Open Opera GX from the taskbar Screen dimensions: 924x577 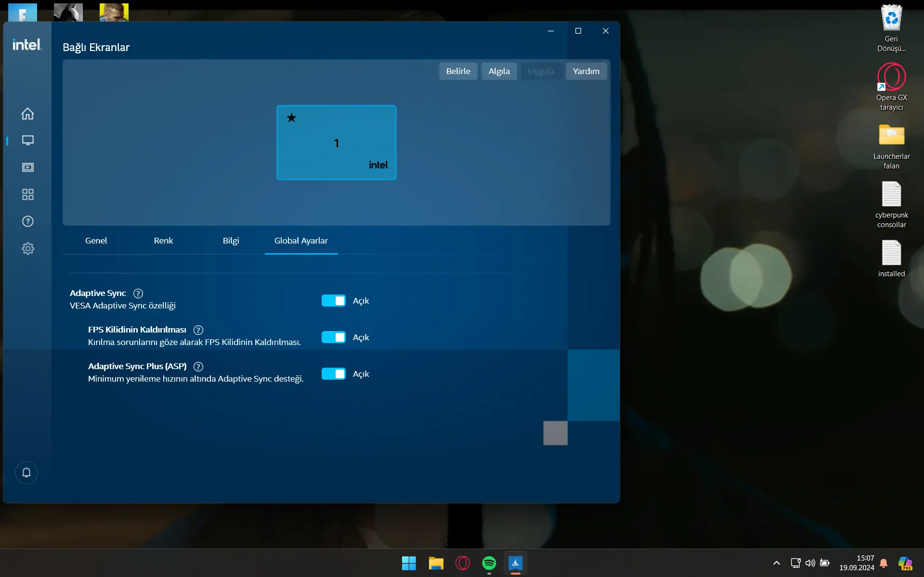[x=463, y=563]
